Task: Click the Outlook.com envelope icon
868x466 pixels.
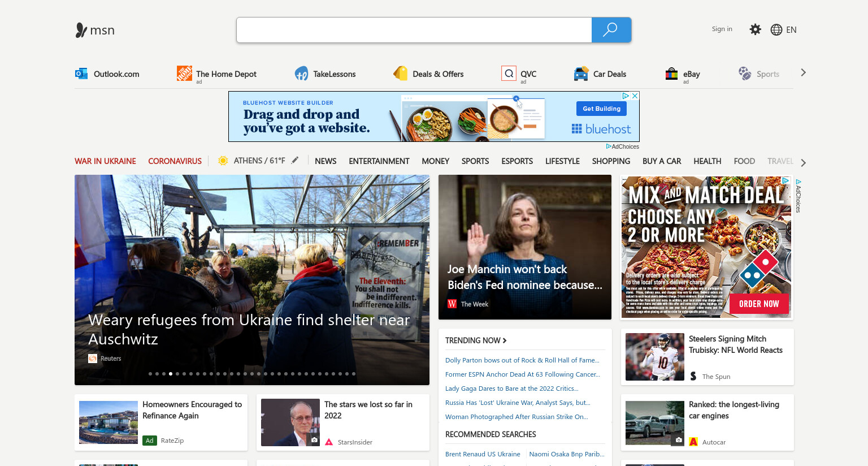Action: click(x=81, y=74)
